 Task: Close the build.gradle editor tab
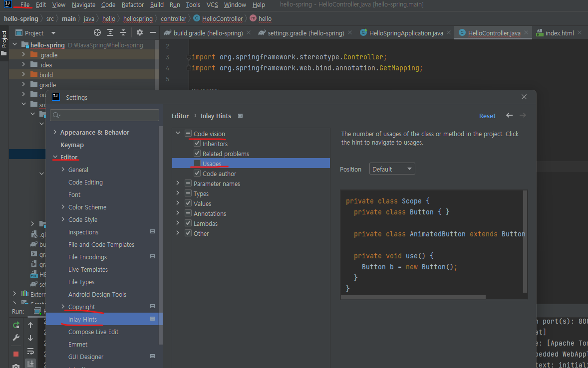(x=248, y=32)
